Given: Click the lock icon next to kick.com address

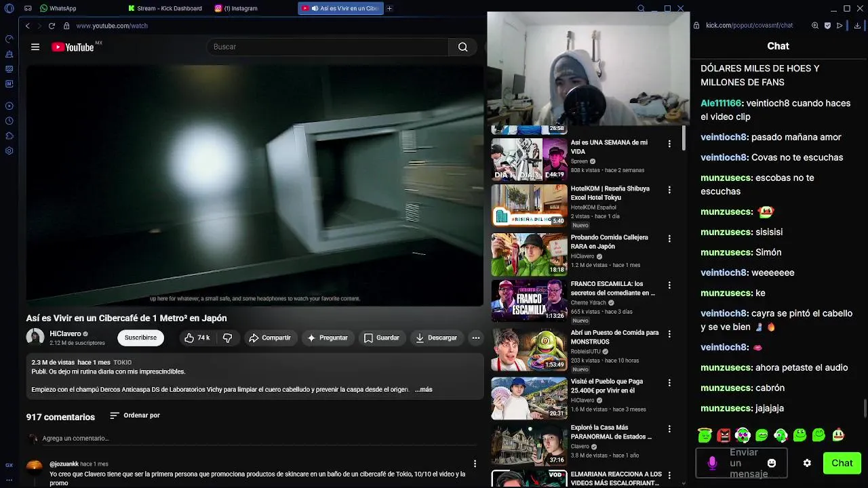Looking at the screenshot, I should (x=696, y=26).
